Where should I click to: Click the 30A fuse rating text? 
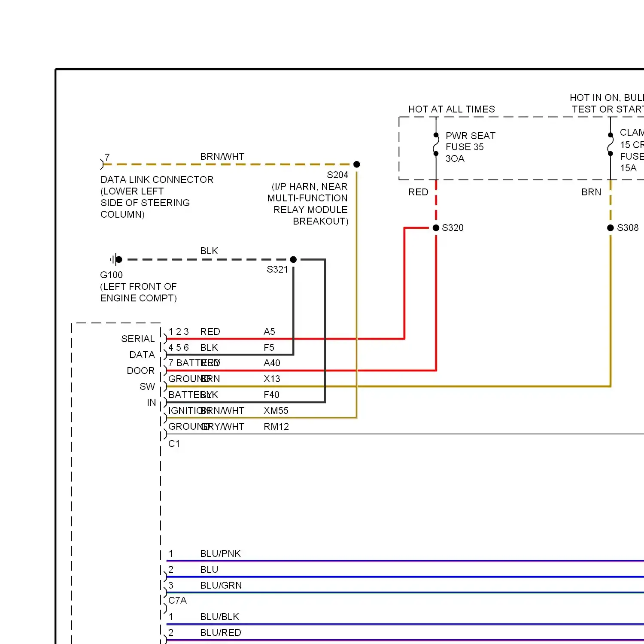tap(455, 158)
